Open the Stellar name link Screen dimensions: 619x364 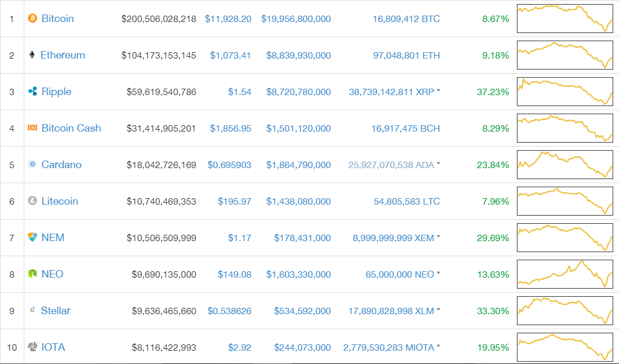pos(56,311)
